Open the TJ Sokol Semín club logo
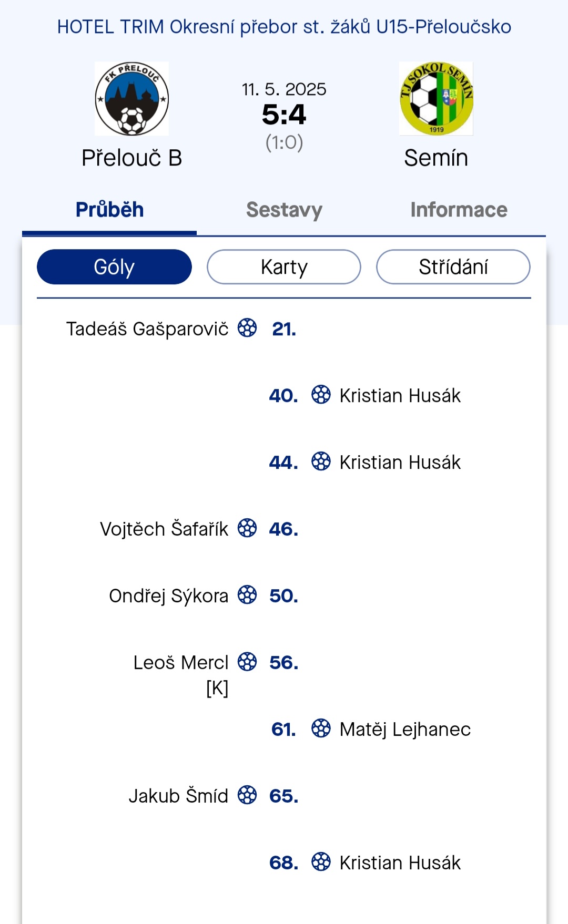Viewport: 568px width, 924px height. [x=436, y=99]
